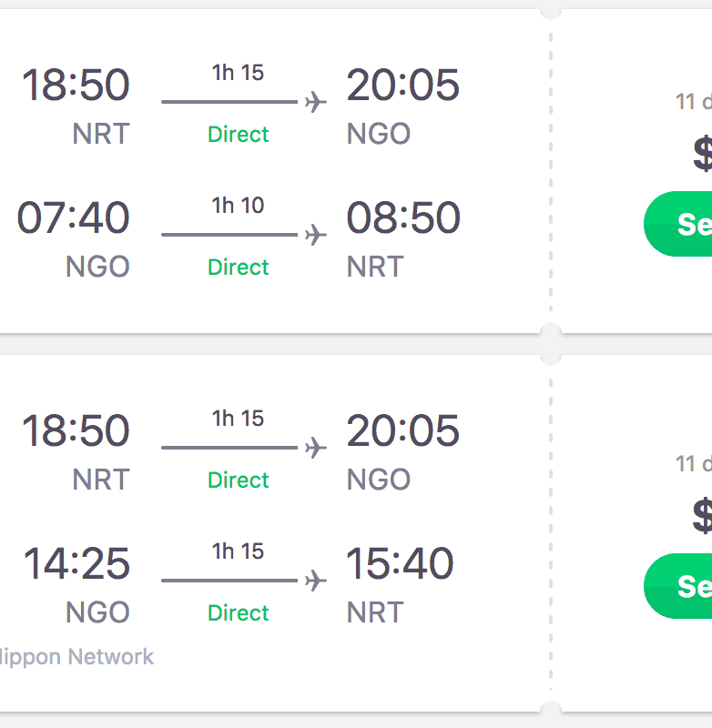This screenshot has height=728, width=712.
Task: Click plane icon of top card's 18:50 flight
Action: pos(315,102)
